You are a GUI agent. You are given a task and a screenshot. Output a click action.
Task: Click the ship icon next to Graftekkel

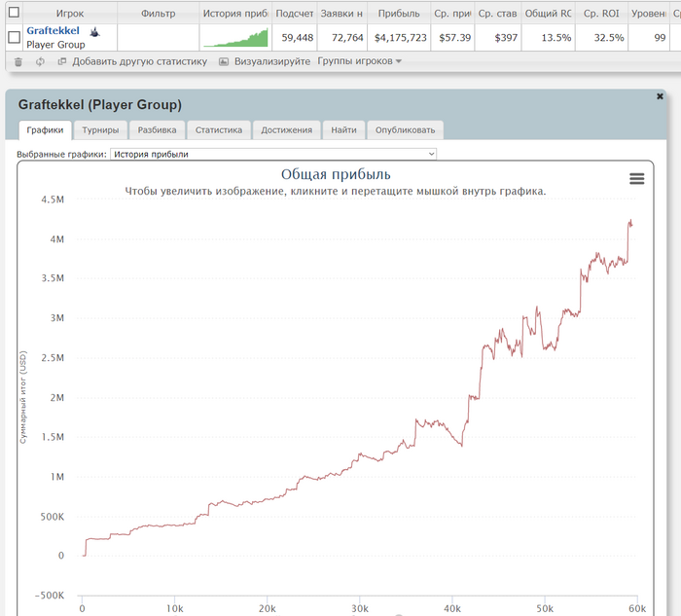(94, 32)
